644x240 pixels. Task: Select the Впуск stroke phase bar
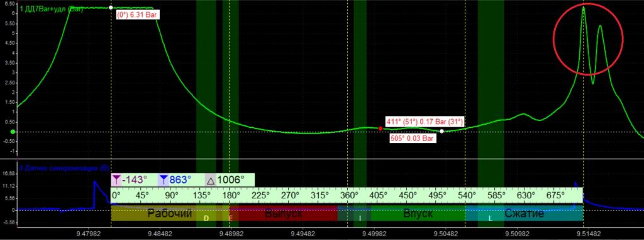point(418,214)
